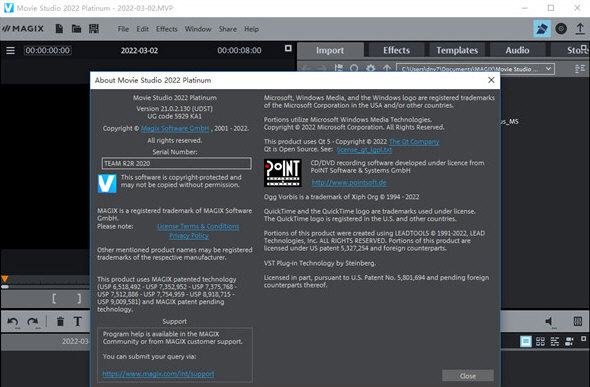Click the redo arrow icon
This screenshot has height=387, width=590.
(x=33, y=322)
